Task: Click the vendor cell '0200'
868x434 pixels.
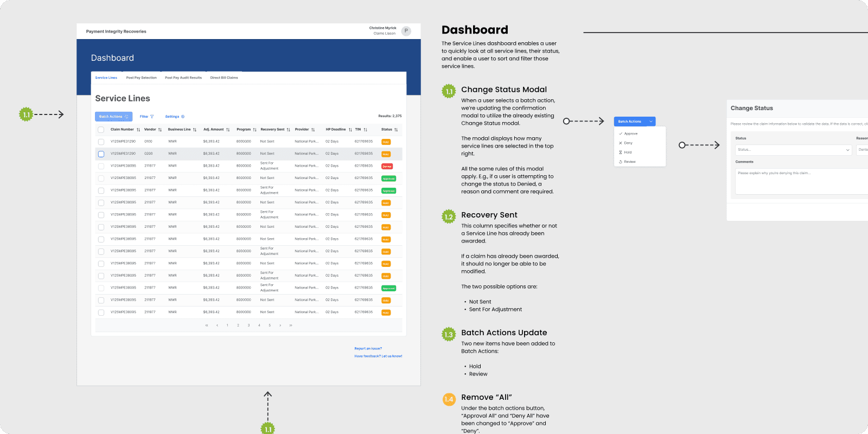Action: [148, 154]
